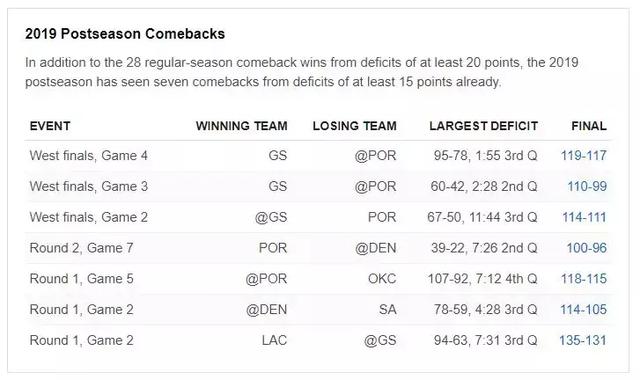Open the 100-96 final score link
640x380 pixels.
[587, 248]
